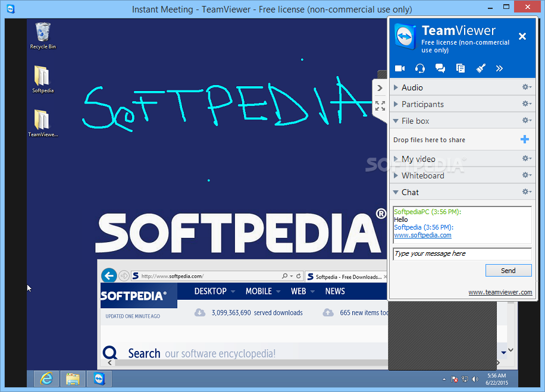Click the browser back button
Viewport: 545px width, 392px height.
[109, 276]
